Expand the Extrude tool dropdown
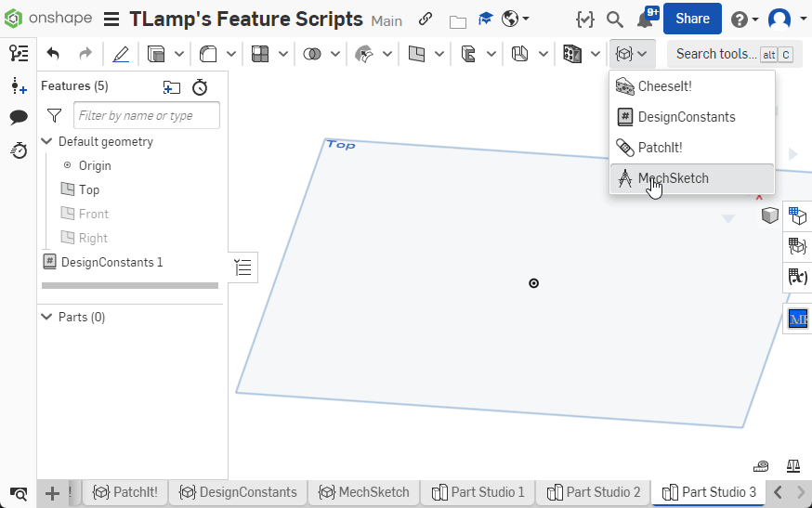Image resolution: width=812 pixels, height=508 pixels. pos(179,54)
